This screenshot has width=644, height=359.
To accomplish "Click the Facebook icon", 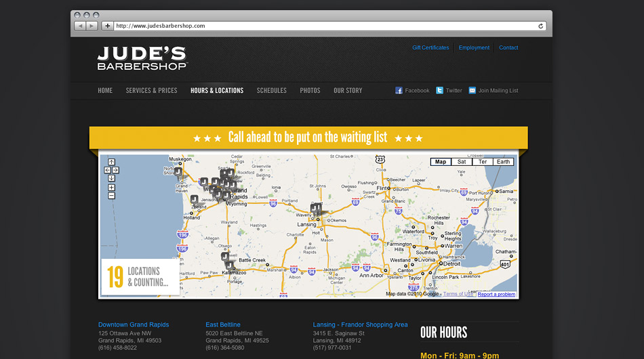I will [399, 90].
